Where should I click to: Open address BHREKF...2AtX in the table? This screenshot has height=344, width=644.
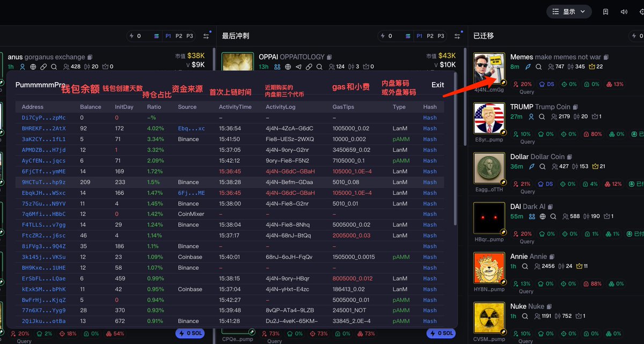[x=43, y=128]
